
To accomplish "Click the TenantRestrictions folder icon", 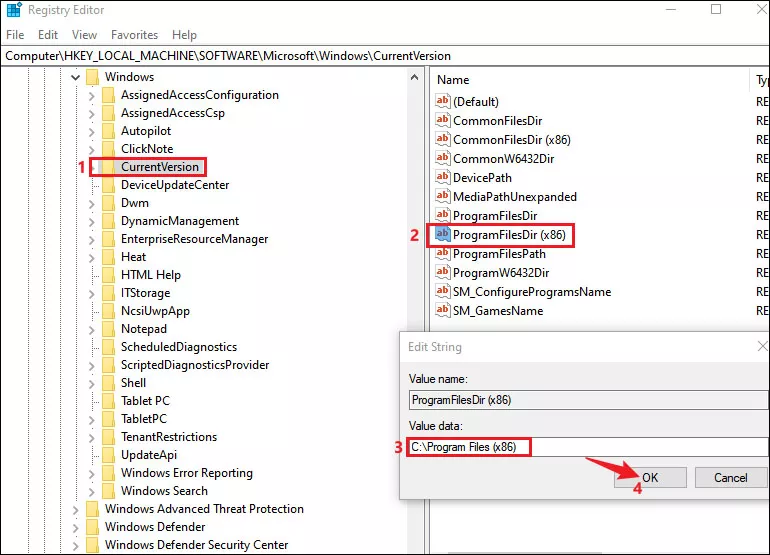I will pos(109,437).
